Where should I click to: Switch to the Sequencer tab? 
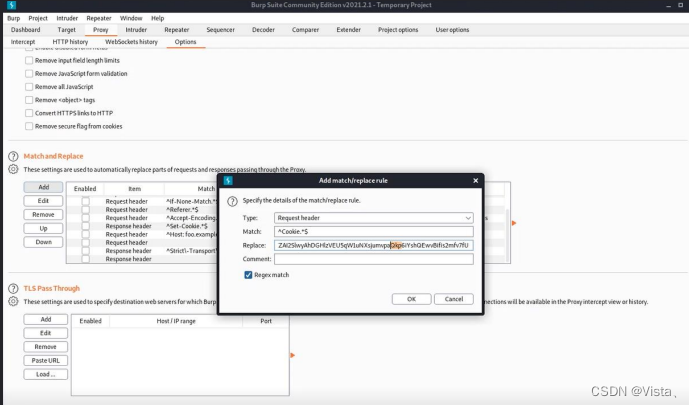coord(221,30)
